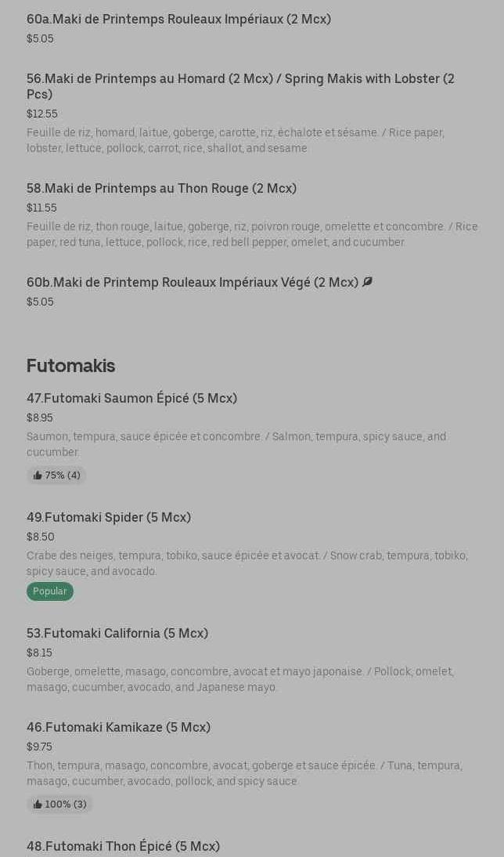504x857 pixels.
Task: Open 60b.Maki de Printemp Rouleaux Impériaux Végé
Action: click(x=193, y=282)
